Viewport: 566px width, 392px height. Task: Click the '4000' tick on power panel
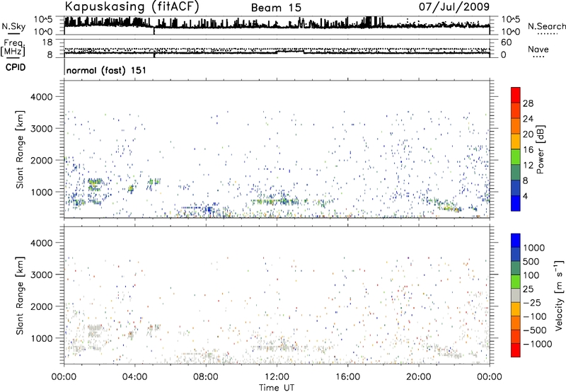click(42, 97)
